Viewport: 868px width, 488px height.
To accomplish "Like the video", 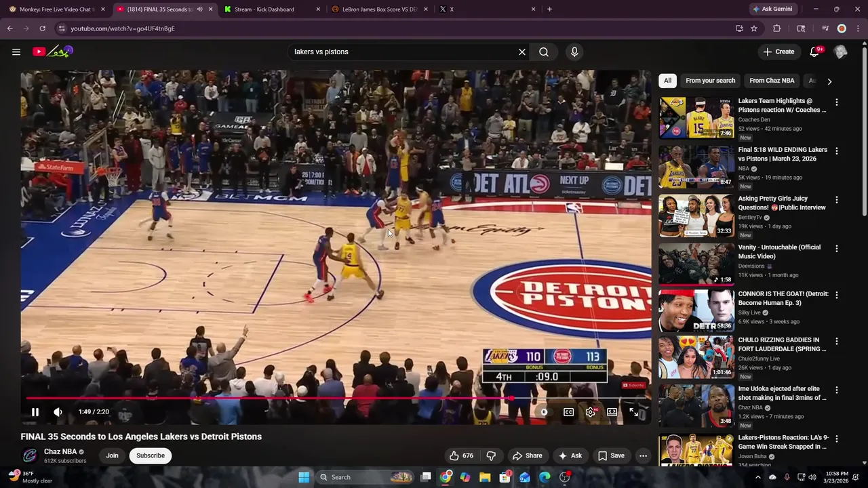I will (461, 455).
